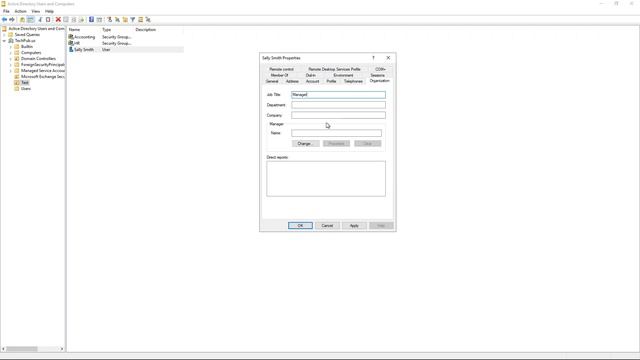640x360 pixels.
Task: Click the Department text field
Action: (338, 105)
